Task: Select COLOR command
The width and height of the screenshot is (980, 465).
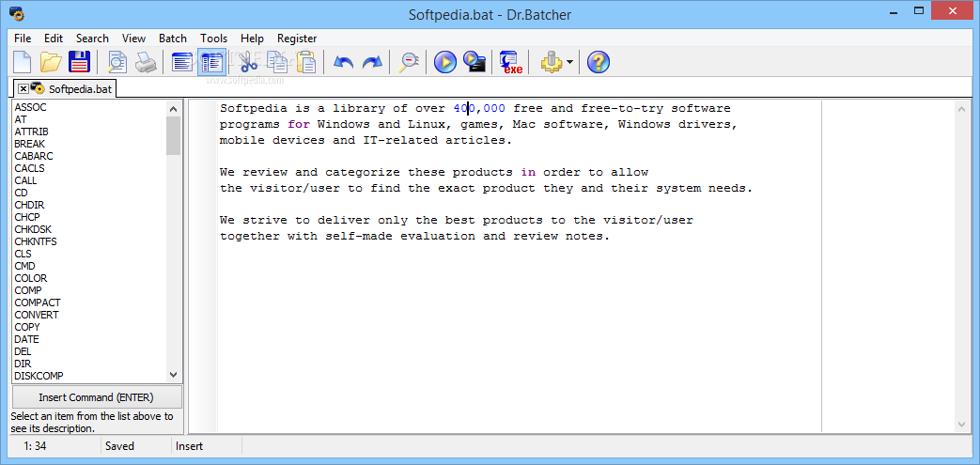Action: (x=88, y=278)
